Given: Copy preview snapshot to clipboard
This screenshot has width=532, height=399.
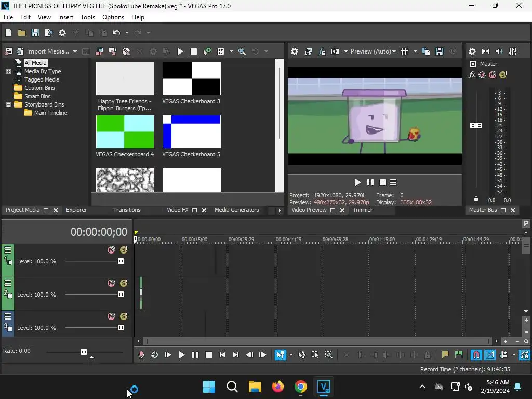Looking at the screenshot, I should pyautogui.click(x=426, y=51).
